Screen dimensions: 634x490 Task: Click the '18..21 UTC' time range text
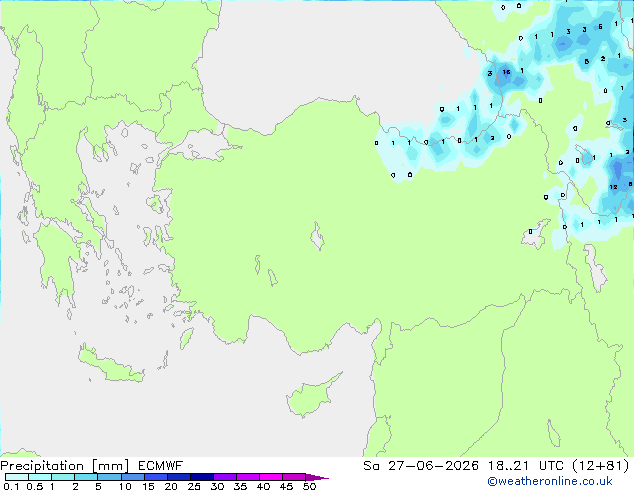pos(525,466)
